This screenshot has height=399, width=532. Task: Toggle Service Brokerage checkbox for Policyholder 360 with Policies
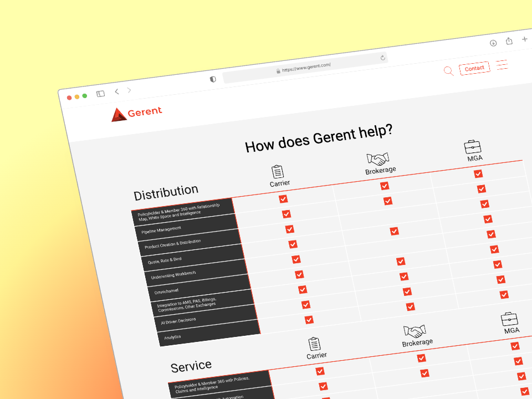tap(421, 359)
